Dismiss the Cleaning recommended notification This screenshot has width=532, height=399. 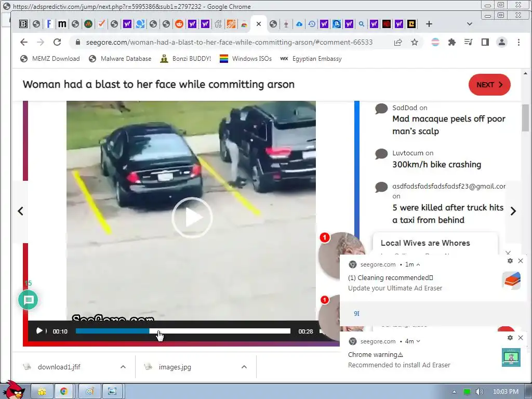[521, 261]
